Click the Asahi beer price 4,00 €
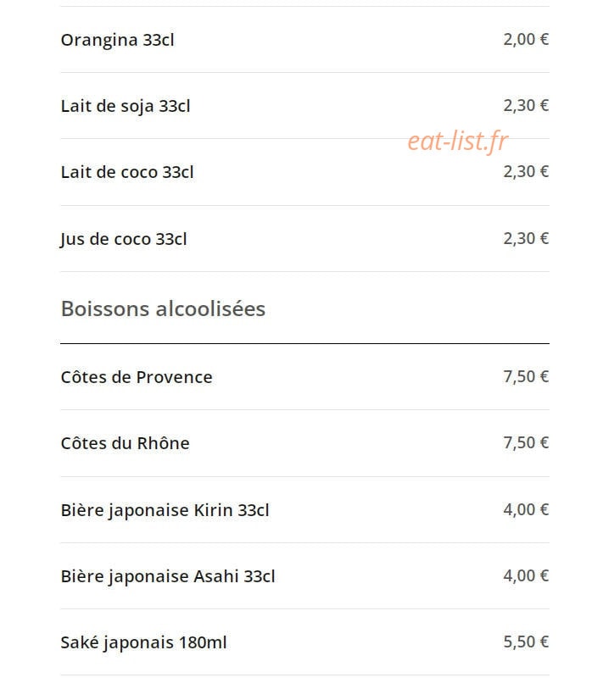The height and width of the screenshot is (700, 603). pyautogui.click(x=526, y=575)
